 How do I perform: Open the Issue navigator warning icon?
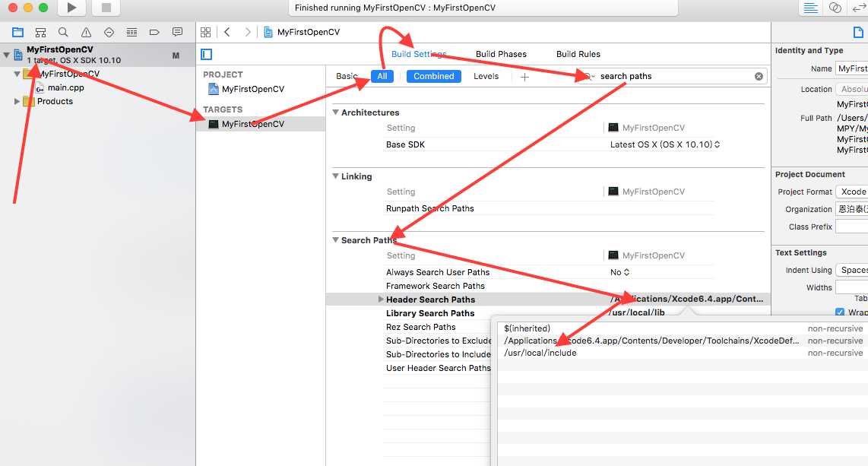click(x=87, y=32)
